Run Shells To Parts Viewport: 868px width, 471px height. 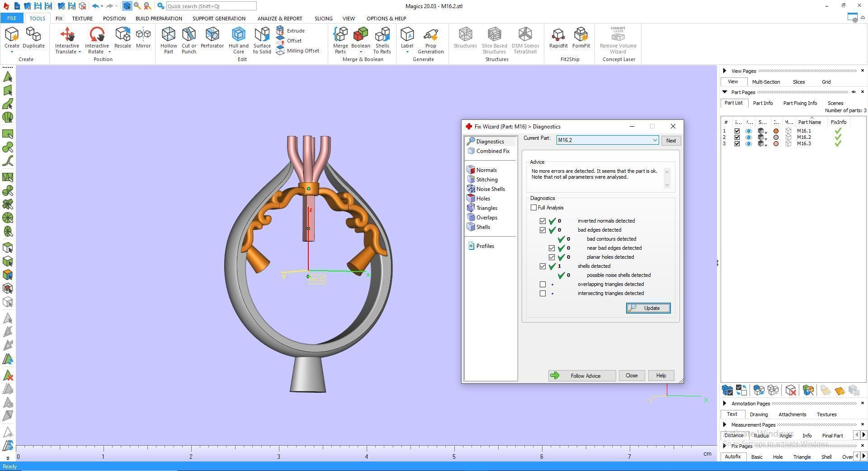pos(382,40)
